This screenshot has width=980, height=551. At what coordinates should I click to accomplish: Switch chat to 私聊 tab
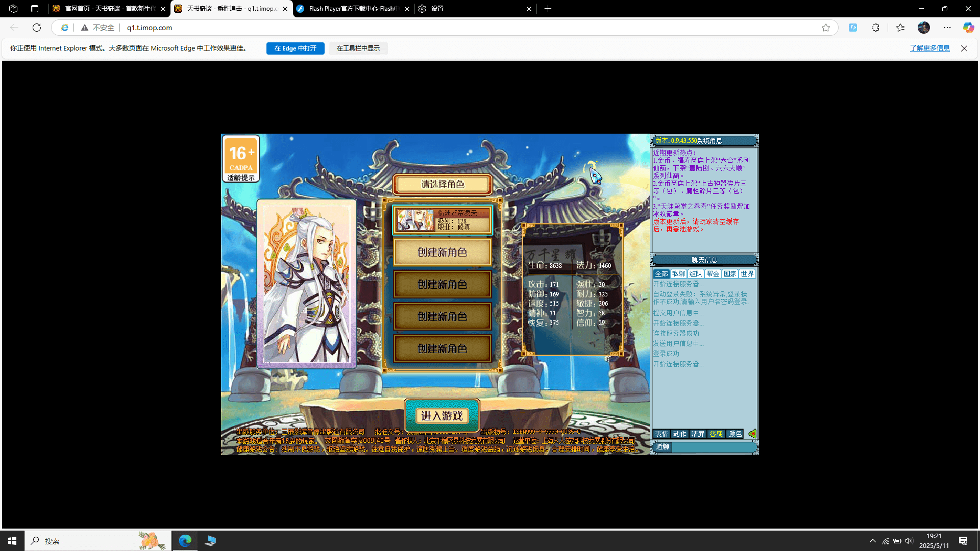coord(678,274)
